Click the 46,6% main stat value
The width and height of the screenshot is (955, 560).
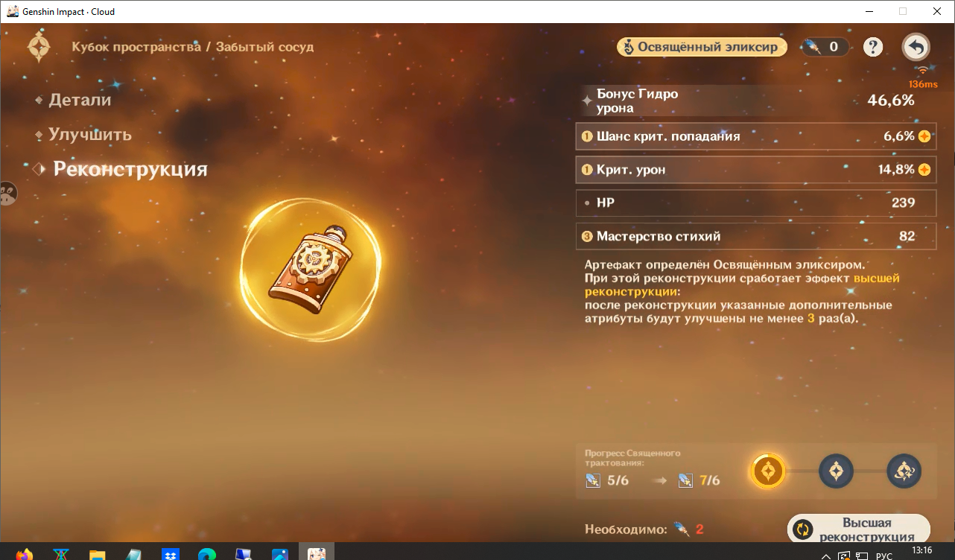[x=891, y=101]
